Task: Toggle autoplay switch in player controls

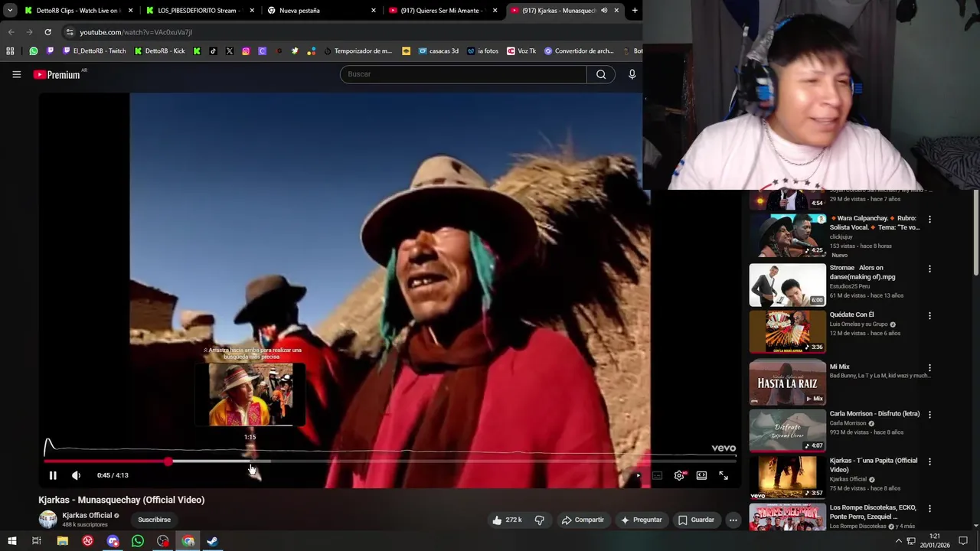Action: coord(637,475)
